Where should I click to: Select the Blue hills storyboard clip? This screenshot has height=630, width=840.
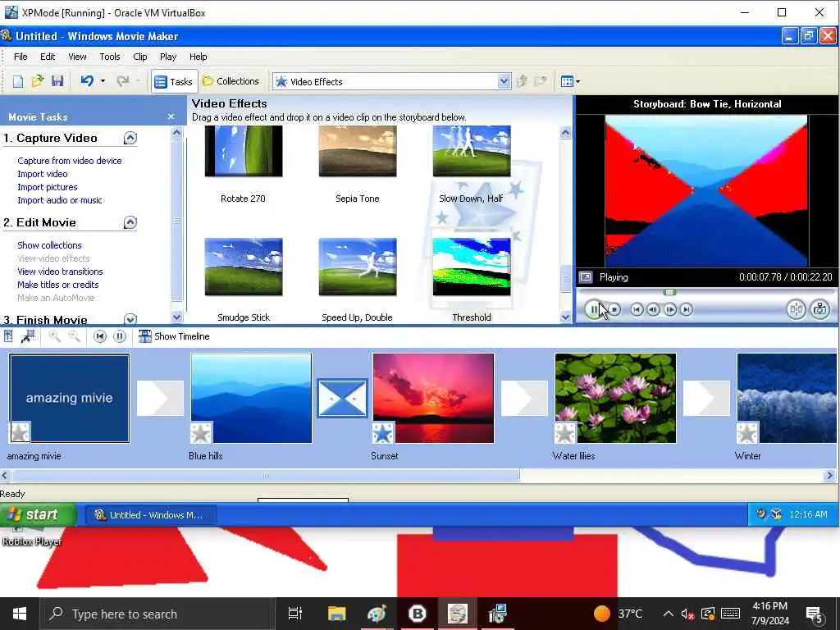pyautogui.click(x=251, y=398)
